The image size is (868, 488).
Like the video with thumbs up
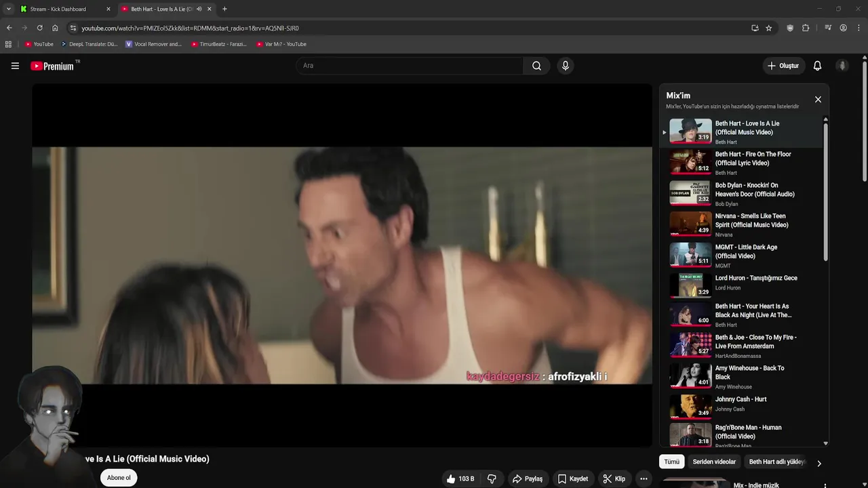coord(460,479)
